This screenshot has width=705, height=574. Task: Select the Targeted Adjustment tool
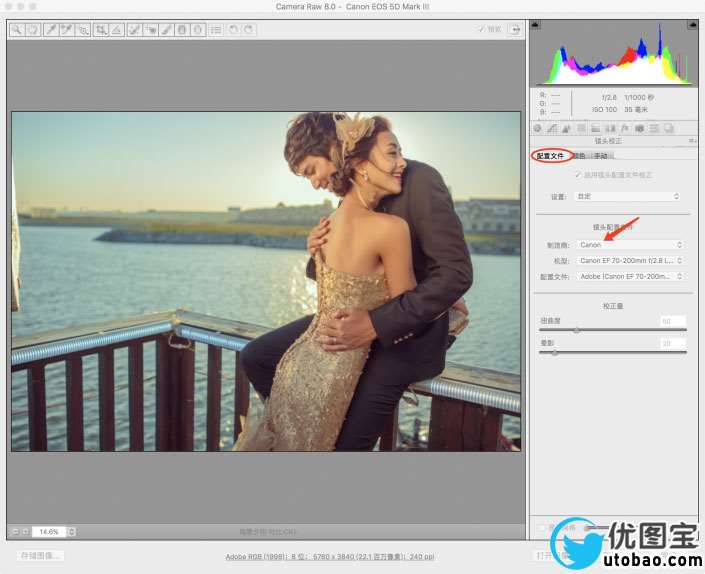(83, 30)
